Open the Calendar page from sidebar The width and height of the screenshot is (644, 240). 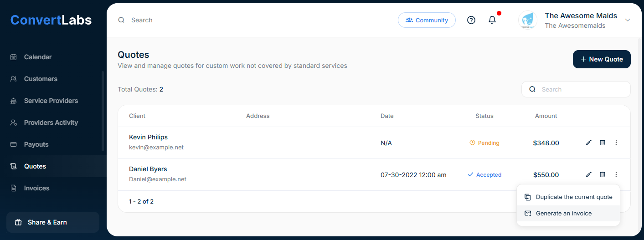coord(38,57)
